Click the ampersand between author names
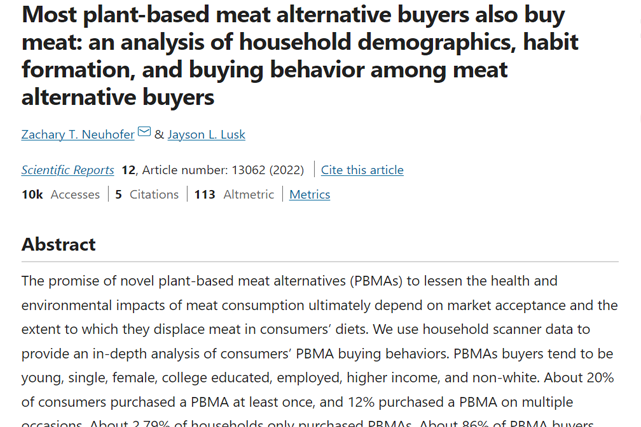 [159, 134]
